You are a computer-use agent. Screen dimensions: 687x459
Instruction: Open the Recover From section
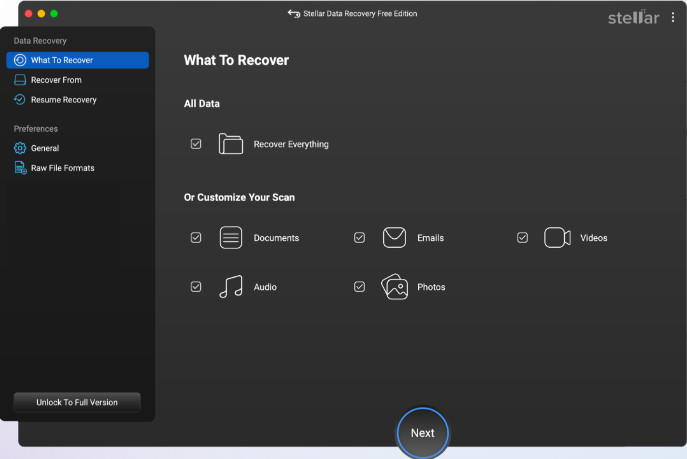click(x=78, y=80)
